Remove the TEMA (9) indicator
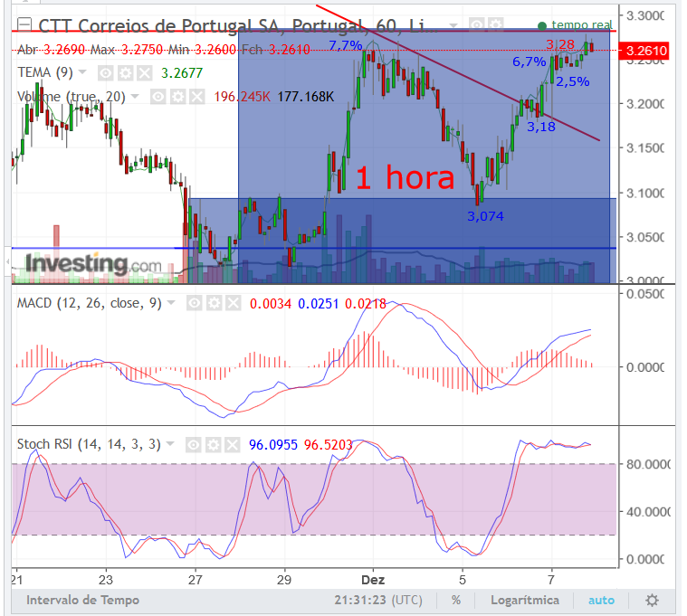The width and height of the screenshot is (687, 616). [x=144, y=73]
